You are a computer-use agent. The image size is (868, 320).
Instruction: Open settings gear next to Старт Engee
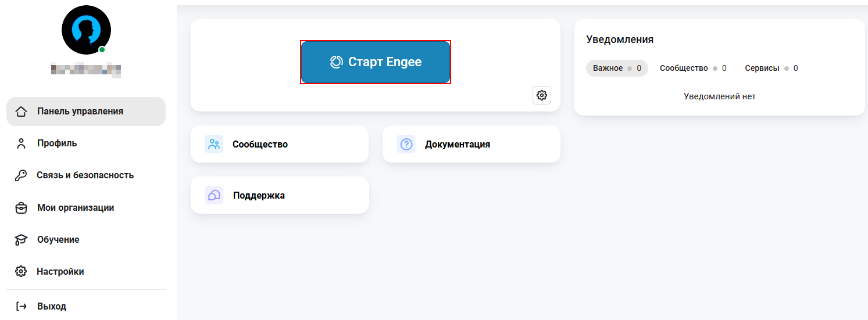tap(542, 95)
